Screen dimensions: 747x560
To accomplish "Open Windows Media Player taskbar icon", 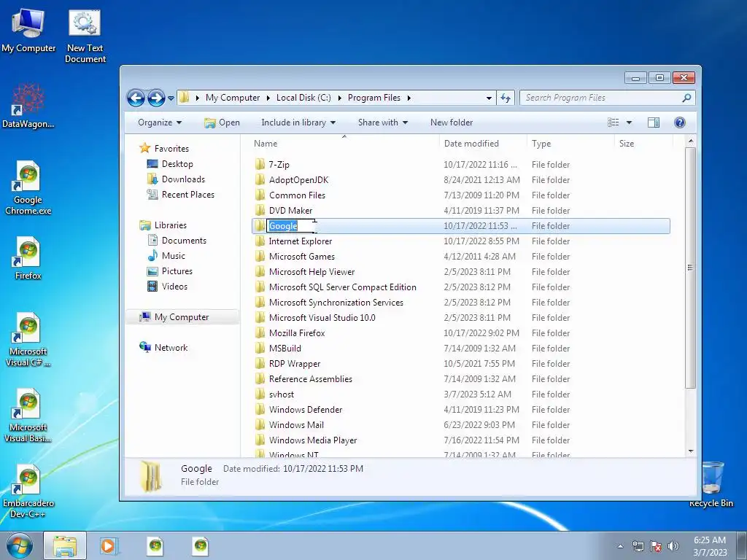I will click(x=109, y=546).
